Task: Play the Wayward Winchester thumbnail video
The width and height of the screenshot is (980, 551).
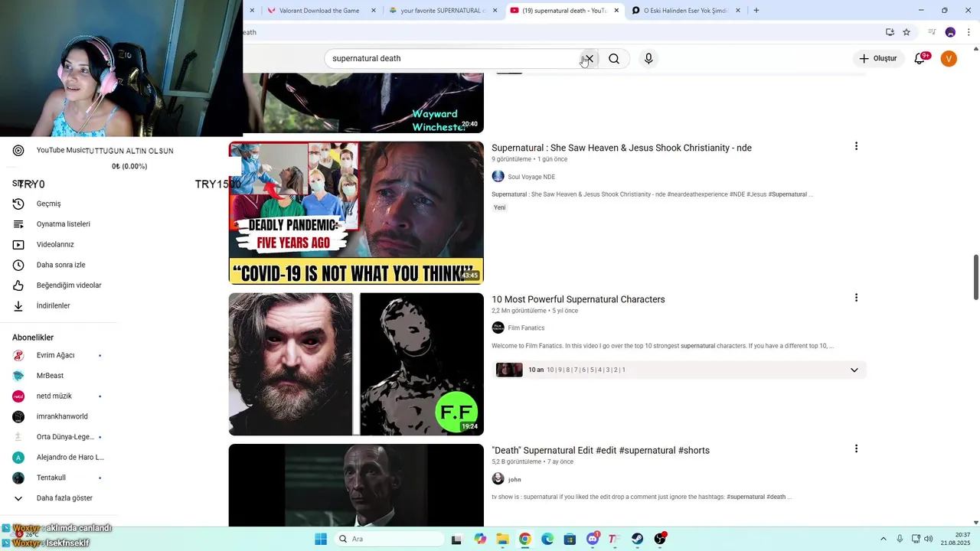Action: pyautogui.click(x=364, y=103)
